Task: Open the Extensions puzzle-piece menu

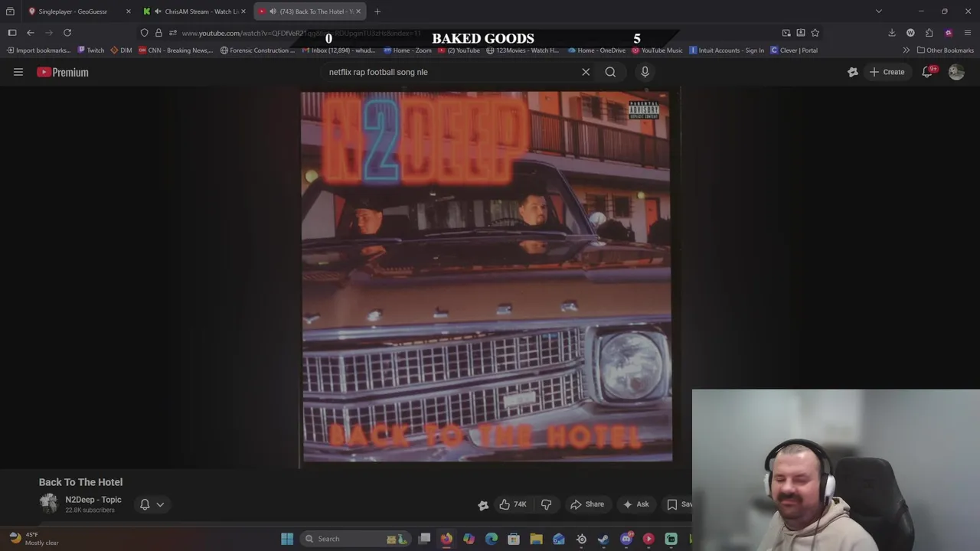Action: [929, 33]
